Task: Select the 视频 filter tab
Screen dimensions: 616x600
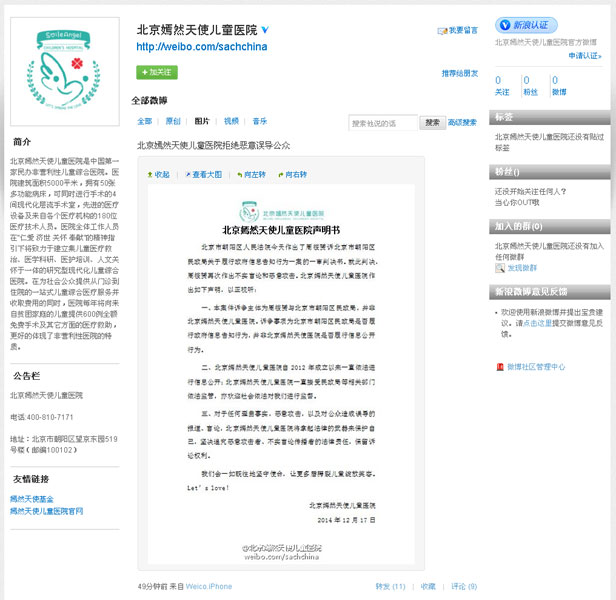Action: 231,121
